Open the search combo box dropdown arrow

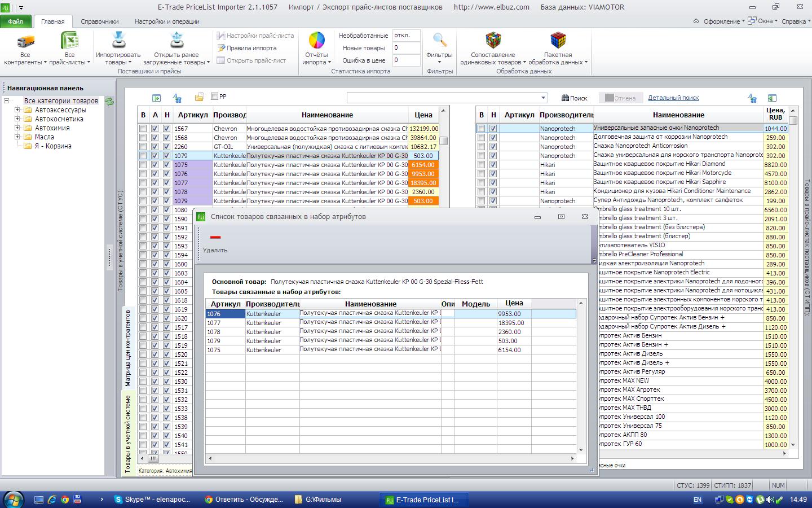click(543, 98)
